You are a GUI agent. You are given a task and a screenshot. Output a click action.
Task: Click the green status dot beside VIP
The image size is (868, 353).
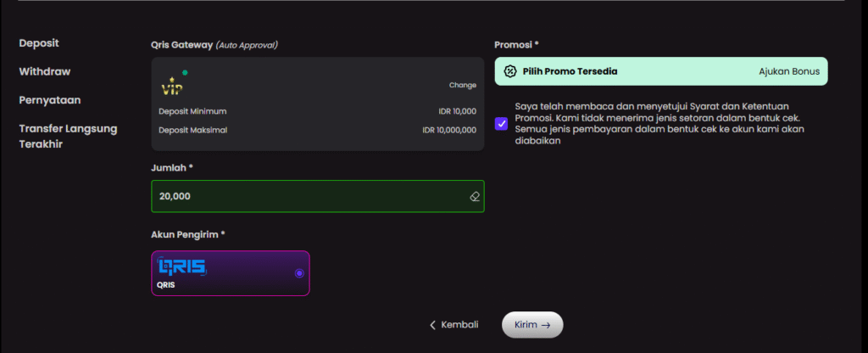pyautogui.click(x=185, y=73)
